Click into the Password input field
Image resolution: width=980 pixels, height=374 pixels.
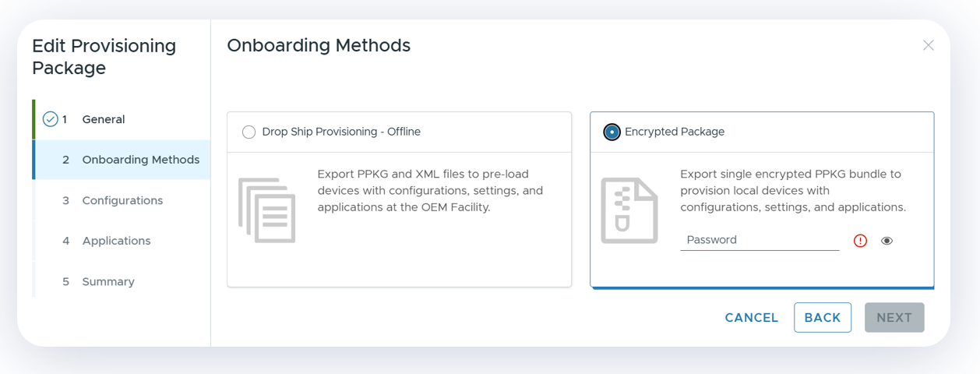[x=759, y=240]
